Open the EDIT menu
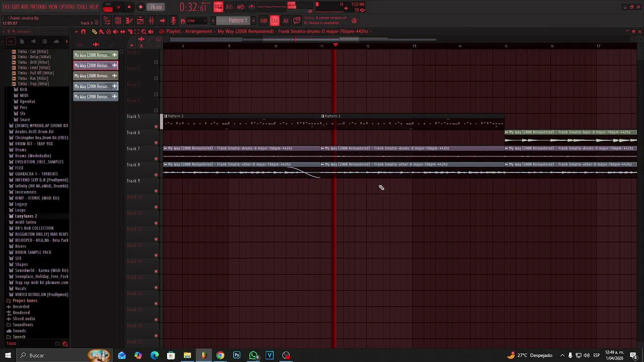 pos(16,7)
